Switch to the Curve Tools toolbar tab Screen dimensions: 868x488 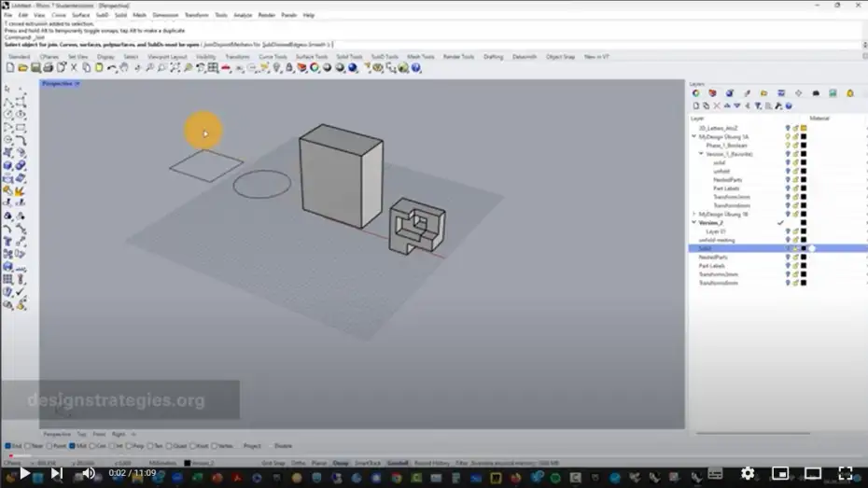pos(273,56)
